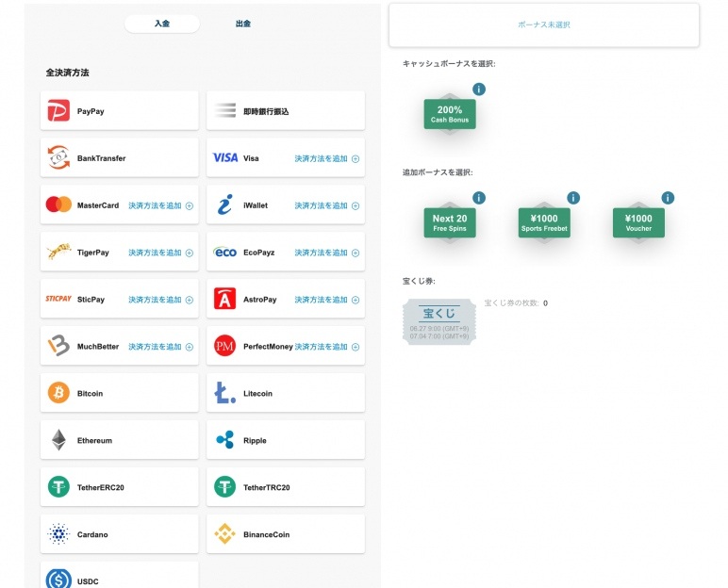Click the TetherERC20 coin icon
This screenshot has width=728, height=588.
[58, 487]
